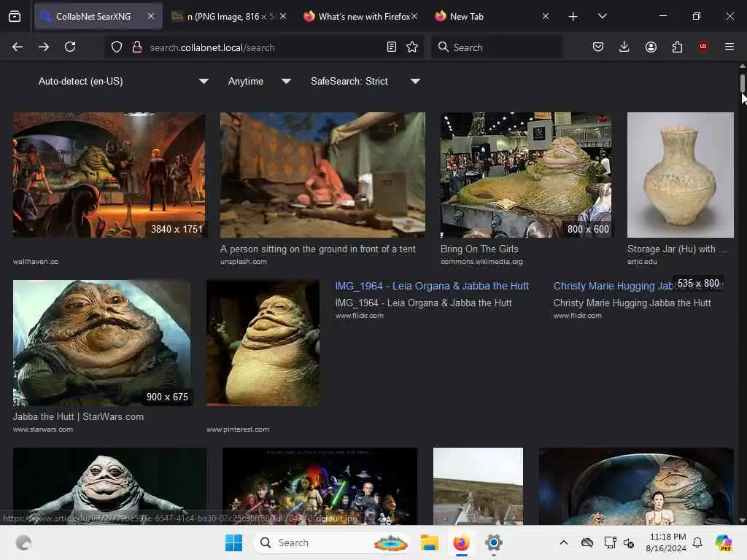Switch to the PNG Image tab

point(229,16)
